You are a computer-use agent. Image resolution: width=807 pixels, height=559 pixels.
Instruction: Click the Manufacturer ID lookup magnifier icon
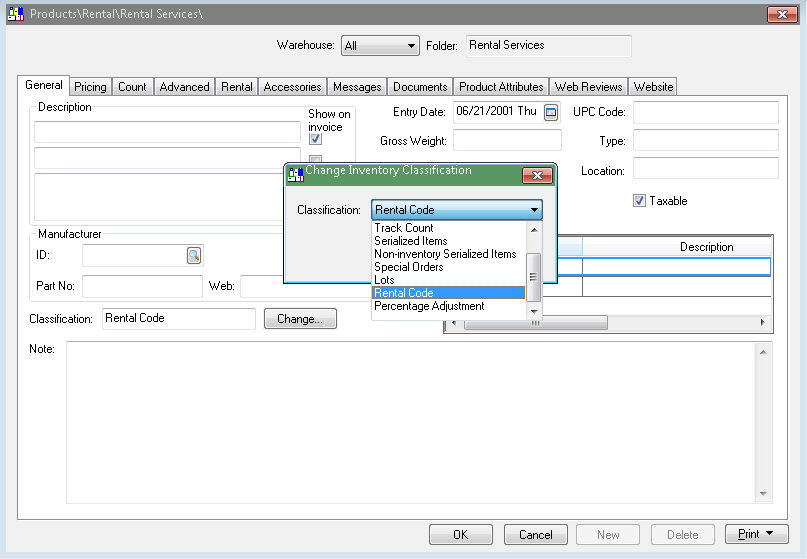click(x=194, y=256)
